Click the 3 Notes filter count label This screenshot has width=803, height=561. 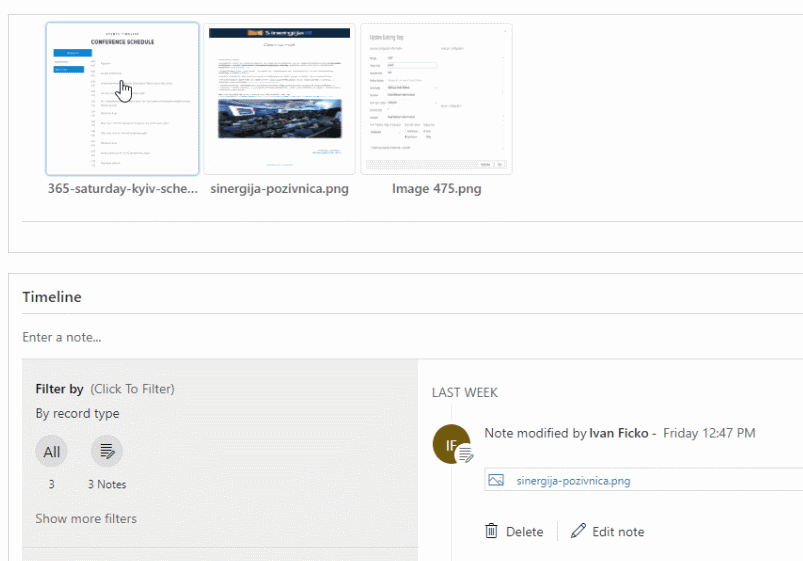click(x=107, y=484)
